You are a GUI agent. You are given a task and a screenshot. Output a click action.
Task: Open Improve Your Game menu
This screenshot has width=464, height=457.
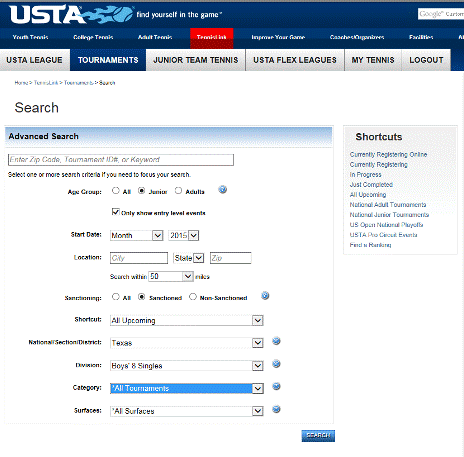278,37
